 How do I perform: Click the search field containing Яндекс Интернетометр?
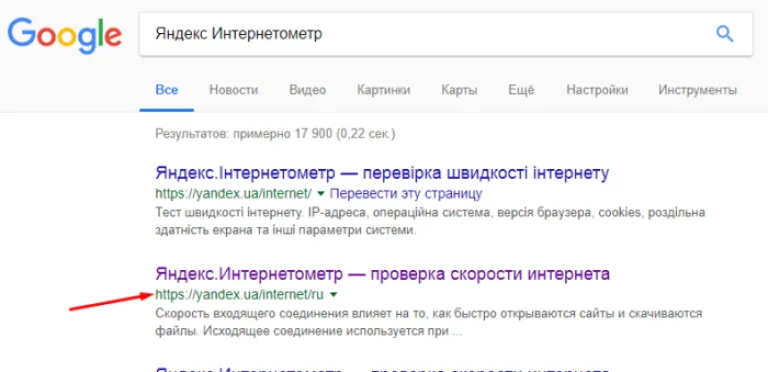(x=446, y=34)
